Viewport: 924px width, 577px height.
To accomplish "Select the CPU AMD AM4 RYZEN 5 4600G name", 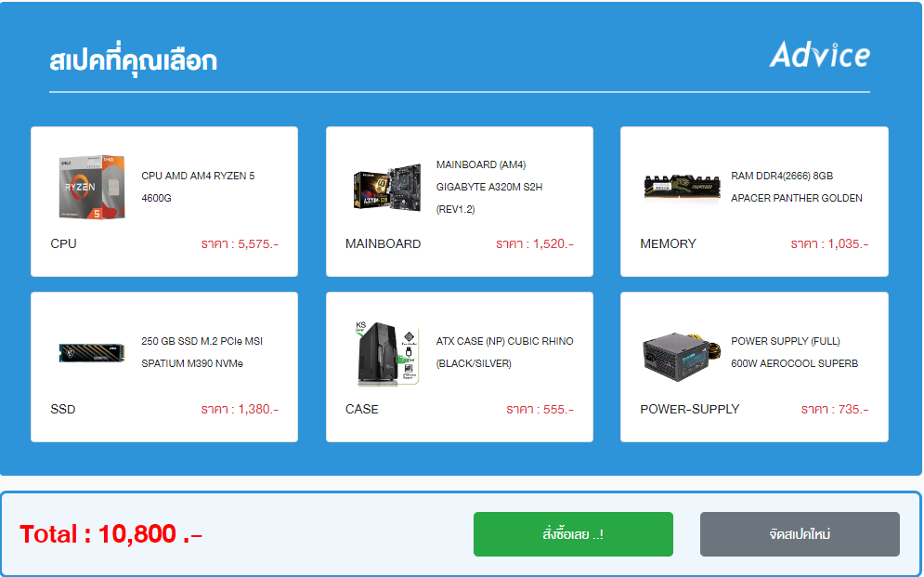I will (x=198, y=187).
